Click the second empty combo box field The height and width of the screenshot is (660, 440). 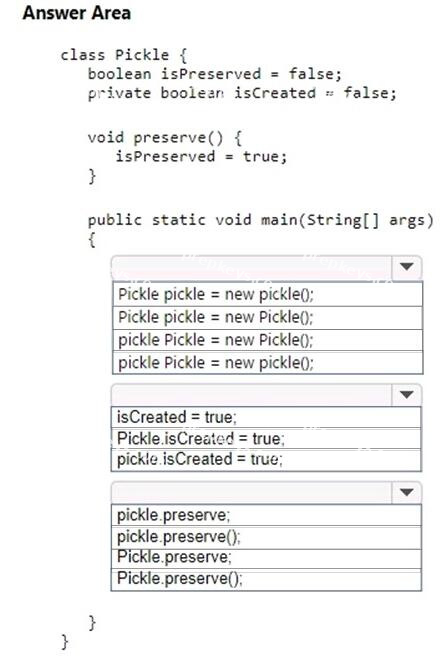(252, 395)
